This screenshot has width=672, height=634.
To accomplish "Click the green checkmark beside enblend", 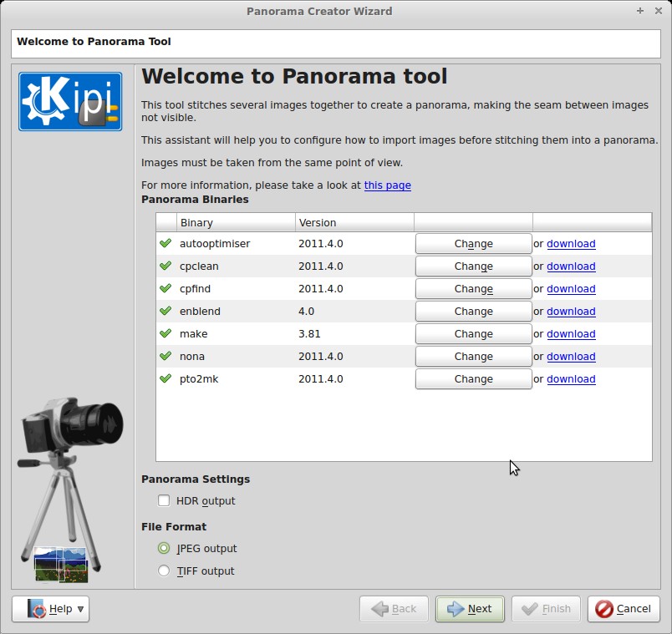I will pos(165,311).
